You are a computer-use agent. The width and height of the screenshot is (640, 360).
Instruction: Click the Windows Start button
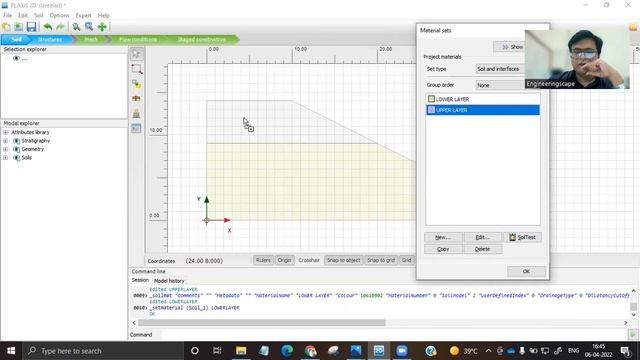pyautogui.click(x=11, y=351)
